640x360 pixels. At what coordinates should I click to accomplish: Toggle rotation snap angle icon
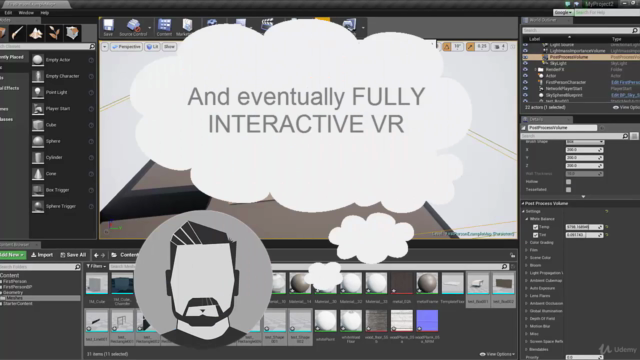(x=447, y=47)
